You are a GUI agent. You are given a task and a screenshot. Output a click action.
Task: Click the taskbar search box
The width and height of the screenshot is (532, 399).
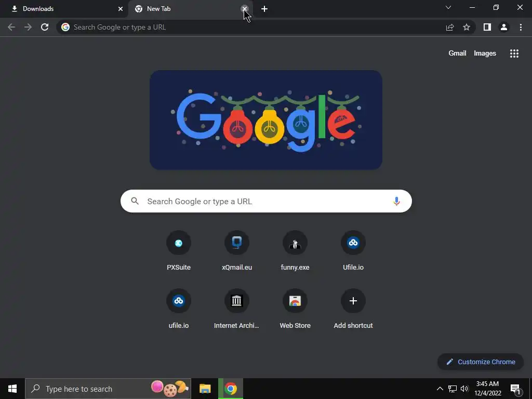[x=108, y=389]
